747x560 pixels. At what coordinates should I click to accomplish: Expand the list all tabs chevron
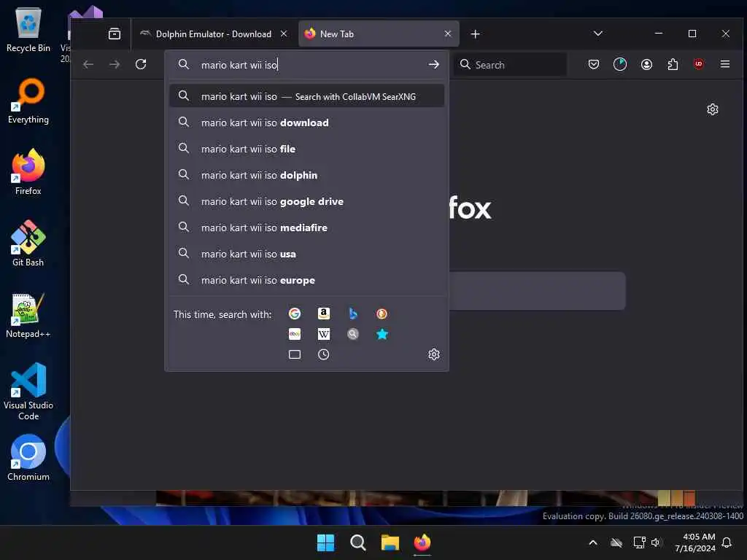[598, 34]
